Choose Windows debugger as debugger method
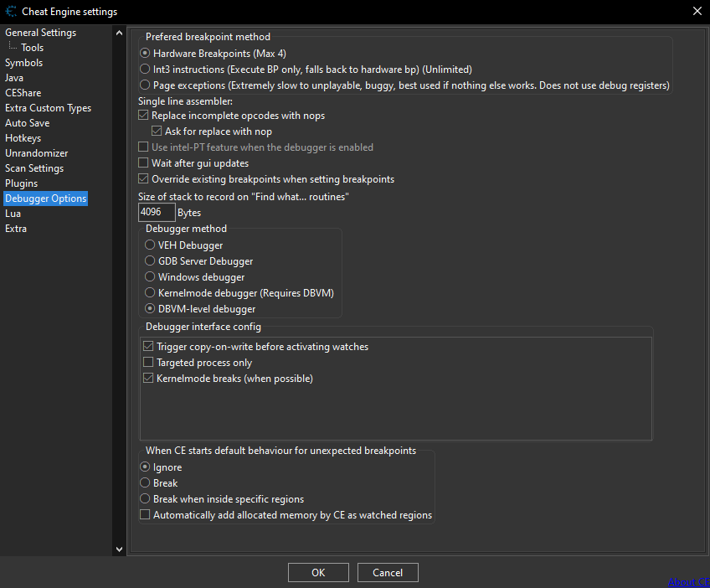This screenshot has width=710, height=588. pos(150,277)
